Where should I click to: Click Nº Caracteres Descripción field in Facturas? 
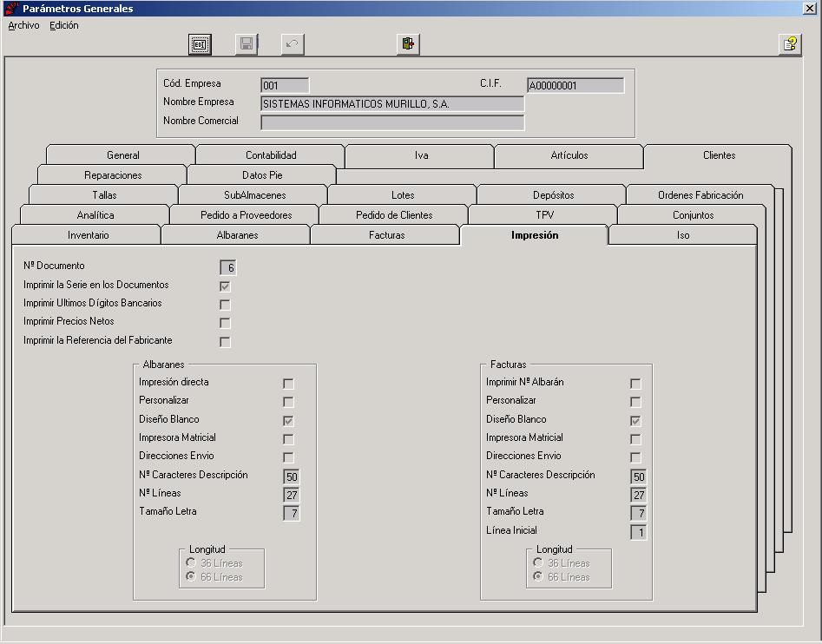tap(639, 476)
